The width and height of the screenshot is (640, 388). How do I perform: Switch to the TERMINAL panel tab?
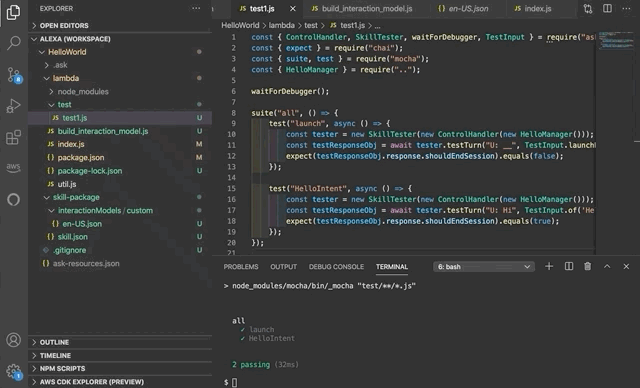pyautogui.click(x=392, y=267)
